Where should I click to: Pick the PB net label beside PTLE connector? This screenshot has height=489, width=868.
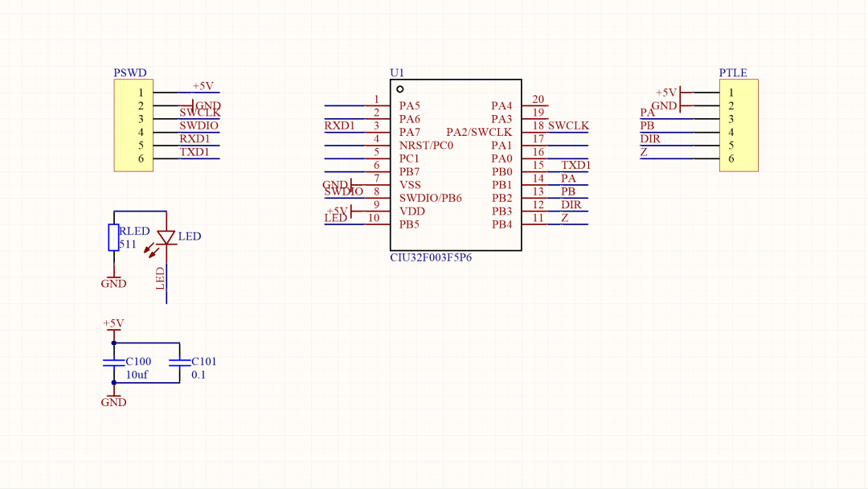coord(647,125)
